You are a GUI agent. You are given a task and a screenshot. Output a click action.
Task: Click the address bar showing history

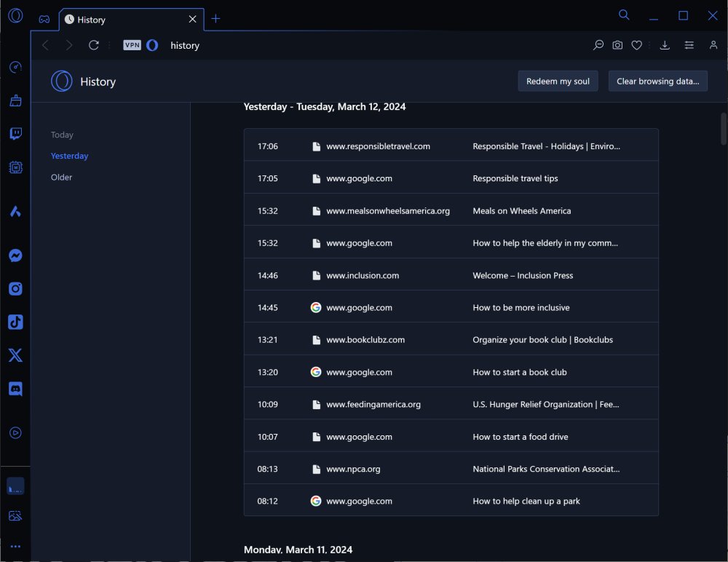pos(364,45)
